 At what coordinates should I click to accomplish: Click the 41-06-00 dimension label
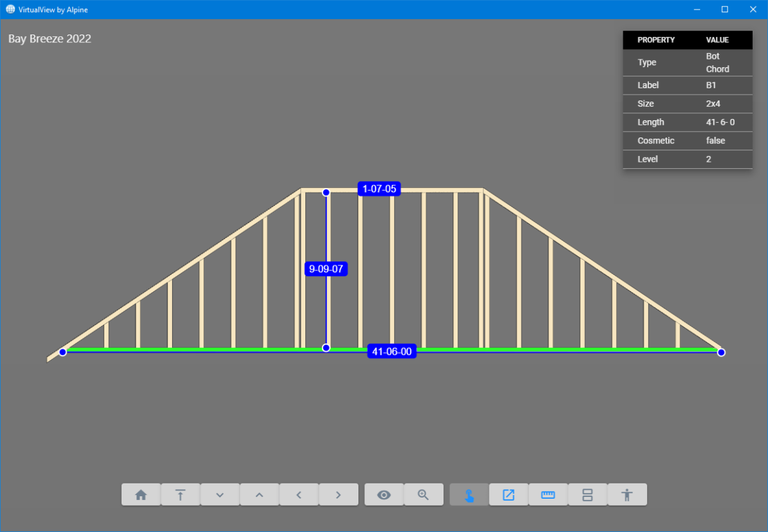pyautogui.click(x=392, y=350)
